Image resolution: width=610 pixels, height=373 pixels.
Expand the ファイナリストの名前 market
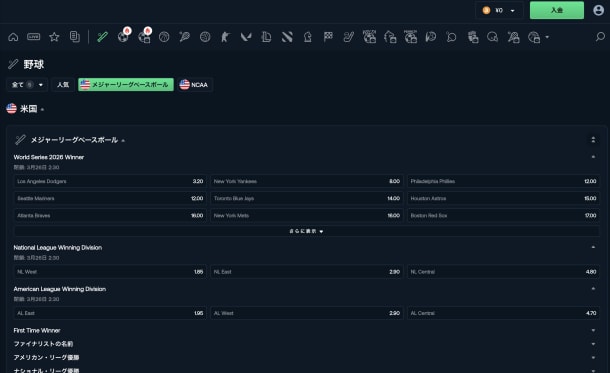[x=593, y=344]
